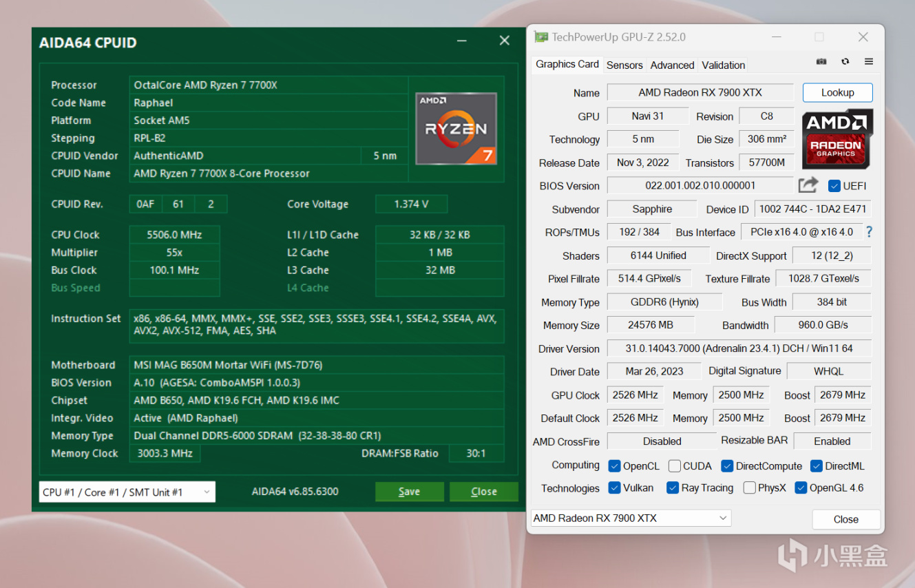Toggle the UEFI checkbox
The height and width of the screenshot is (588, 915).
(834, 186)
